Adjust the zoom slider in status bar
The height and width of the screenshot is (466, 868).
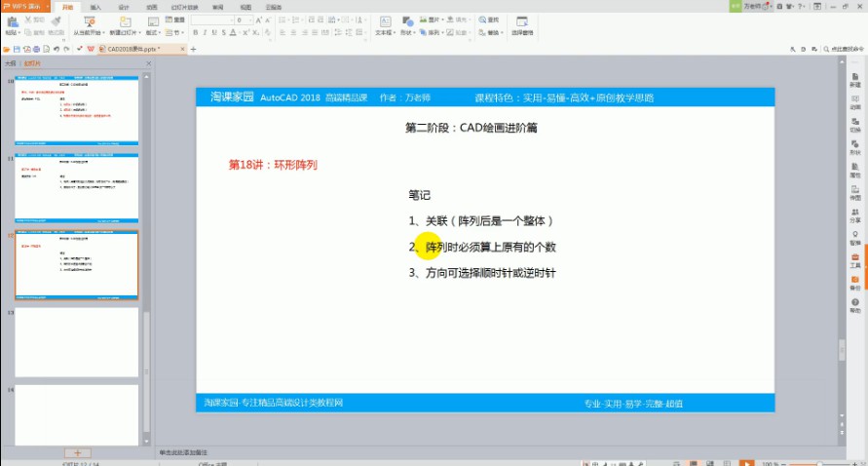pos(818,464)
